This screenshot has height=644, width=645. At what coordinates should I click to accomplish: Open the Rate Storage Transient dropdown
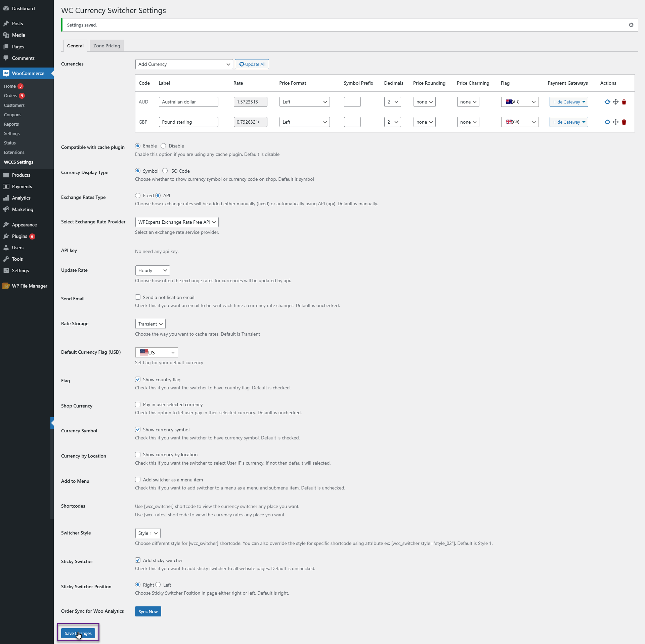click(x=150, y=324)
